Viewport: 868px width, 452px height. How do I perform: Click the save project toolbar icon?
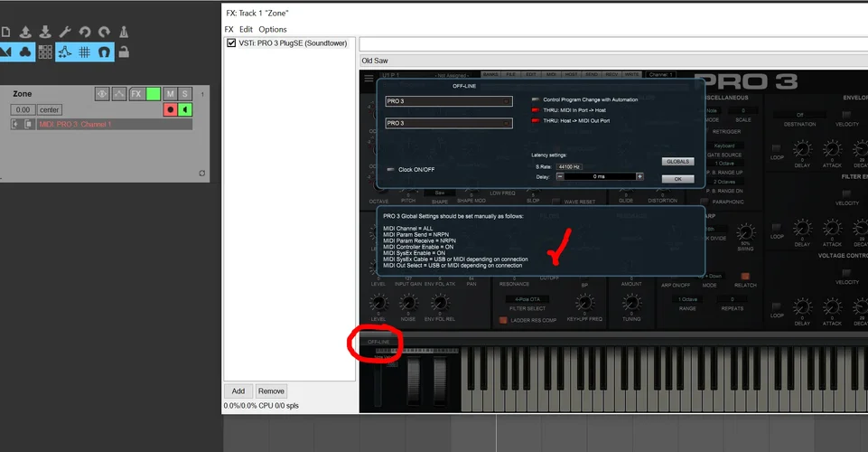pyautogui.click(x=45, y=33)
